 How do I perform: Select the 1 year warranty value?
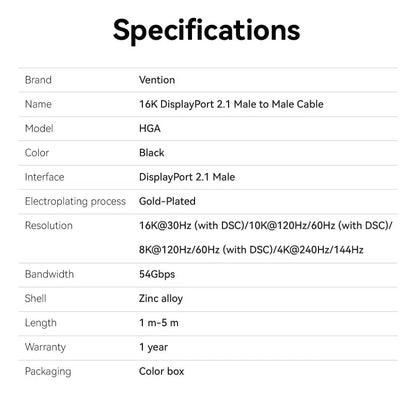pyautogui.click(x=153, y=347)
